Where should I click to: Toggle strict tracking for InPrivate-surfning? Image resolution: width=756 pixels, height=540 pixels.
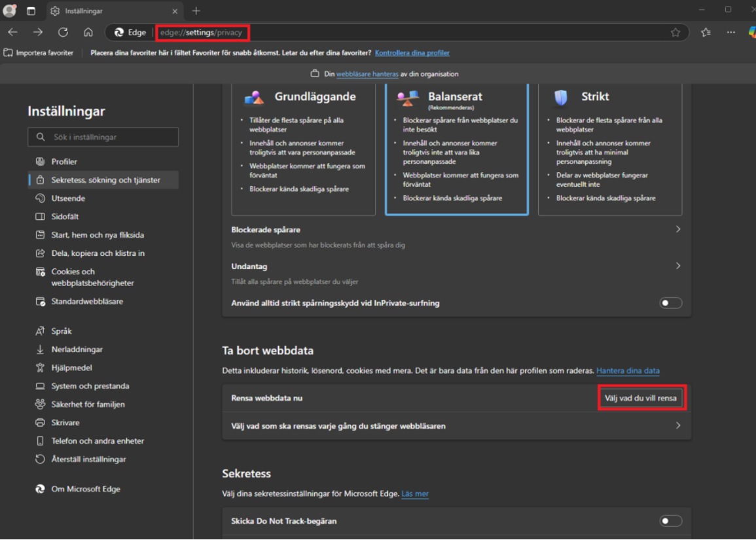tap(671, 303)
